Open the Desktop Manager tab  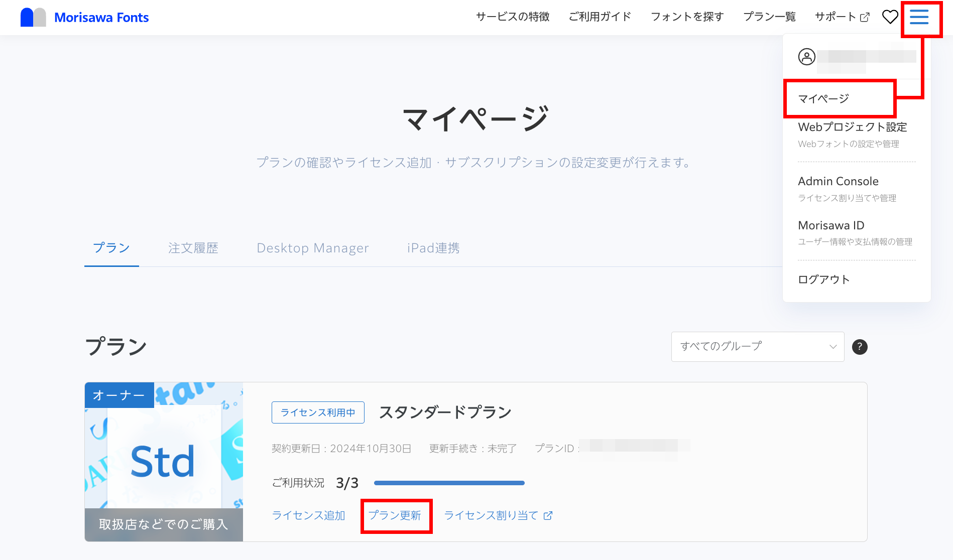pyautogui.click(x=313, y=248)
